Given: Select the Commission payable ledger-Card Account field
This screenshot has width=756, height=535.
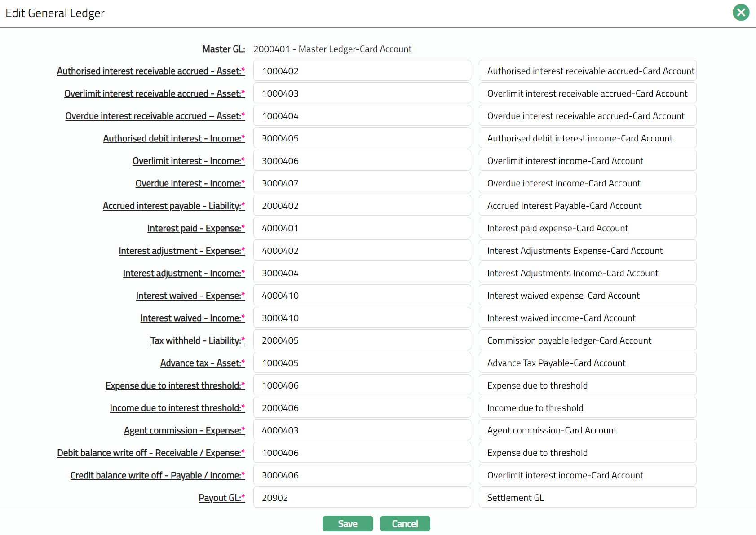Looking at the screenshot, I should pos(587,340).
